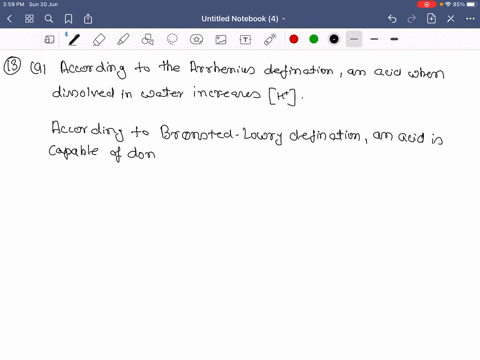Image resolution: width=480 pixels, height=360 pixels.
Task: Select the thickest stroke width
Action: click(x=394, y=39)
